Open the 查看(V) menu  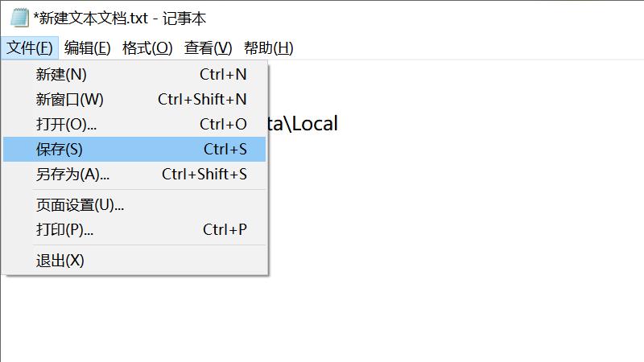point(208,48)
